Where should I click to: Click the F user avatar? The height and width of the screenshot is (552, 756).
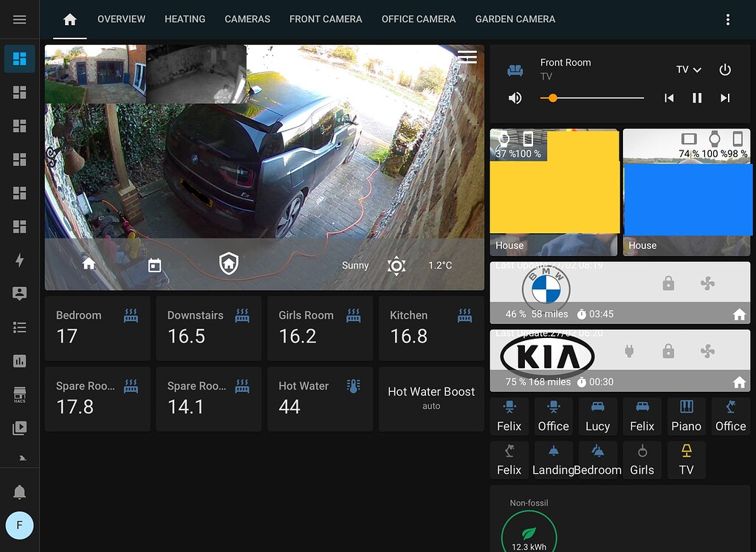(x=19, y=525)
